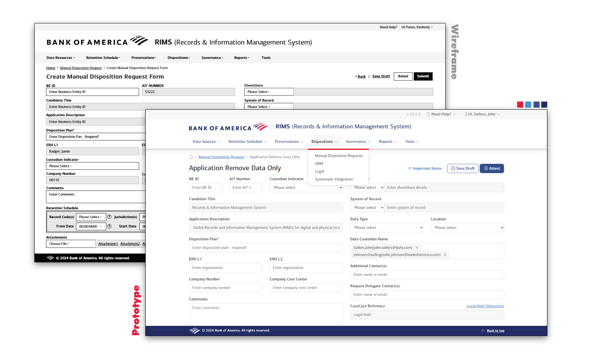This screenshot has height=364, width=601.
Task: Open the Legal Hold Obligations link
Action: tap(485, 306)
